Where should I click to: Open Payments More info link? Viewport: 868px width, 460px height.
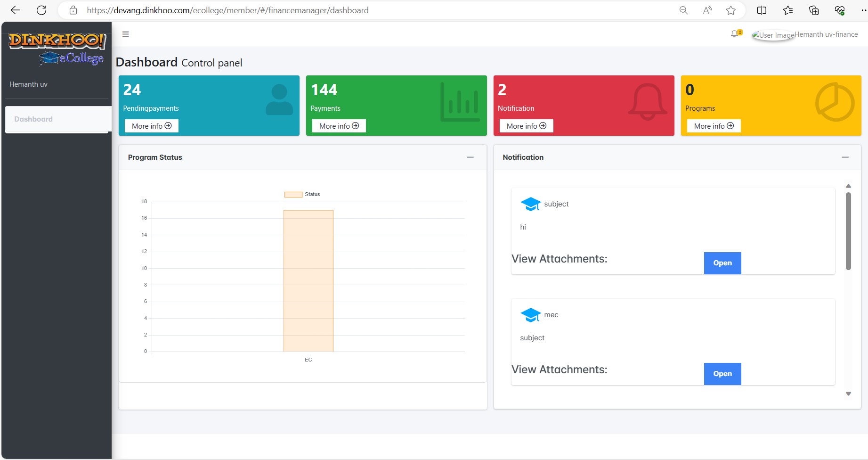coord(339,126)
